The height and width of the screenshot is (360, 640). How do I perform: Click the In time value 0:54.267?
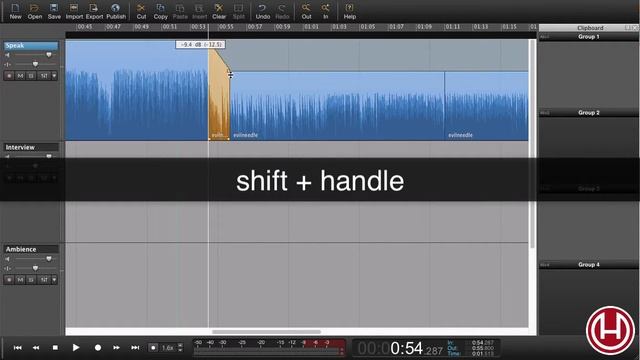[483, 343]
